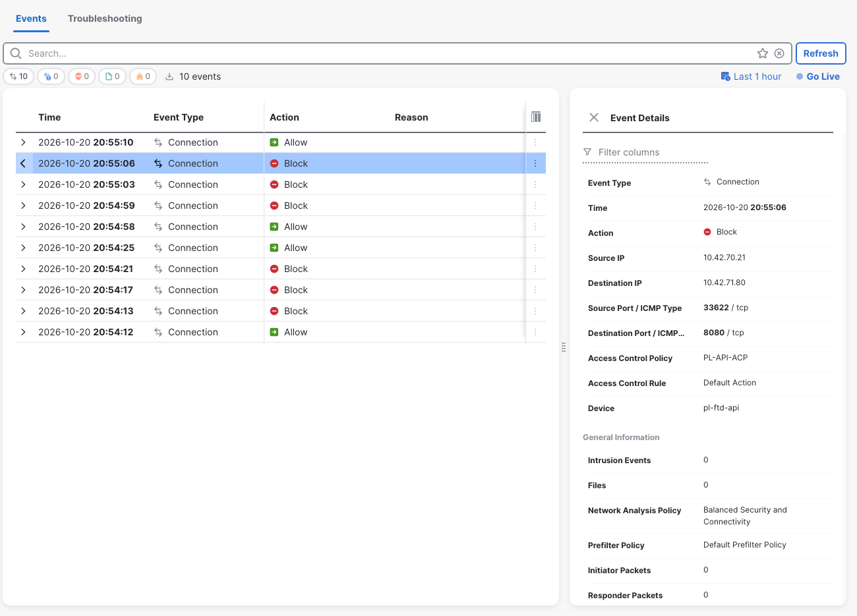Clear the search with the circled X icon
Image resolution: width=857 pixels, height=616 pixels.
click(x=779, y=53)
